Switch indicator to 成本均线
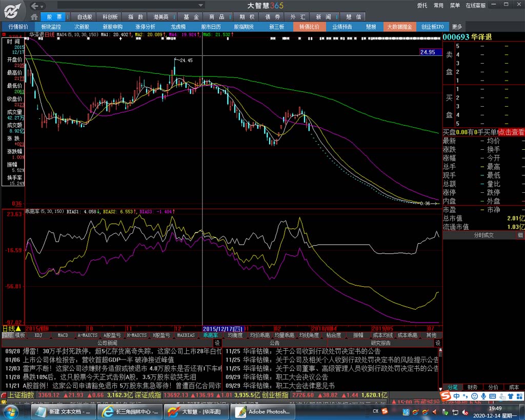525x420 pixels. click(382, 335)
